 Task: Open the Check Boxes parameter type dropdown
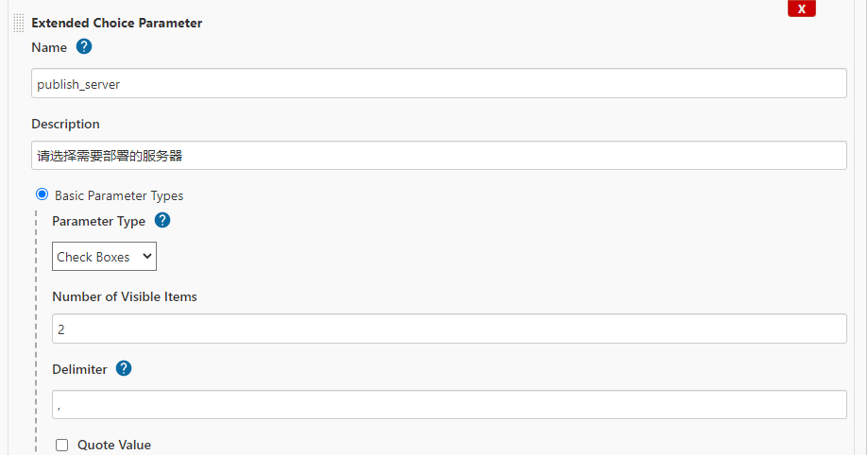click(104, 256)
